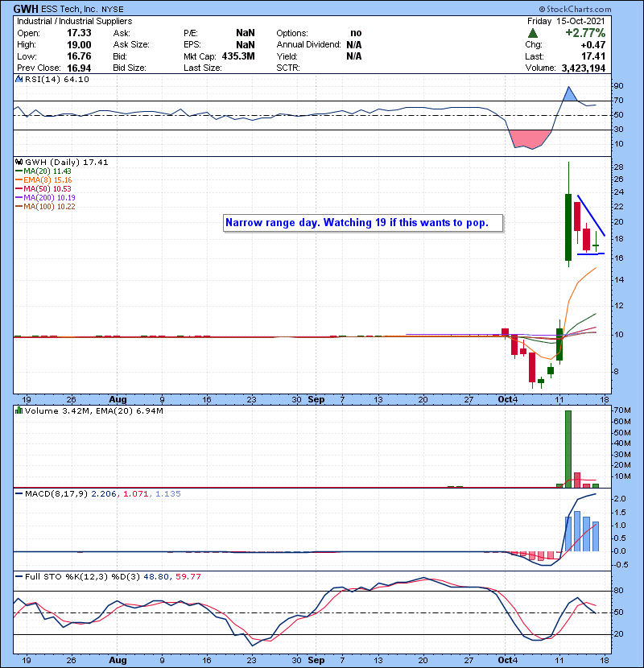
Task: Click the MA(200) 10.19 legend entry
Action: [x=45, y=198]
